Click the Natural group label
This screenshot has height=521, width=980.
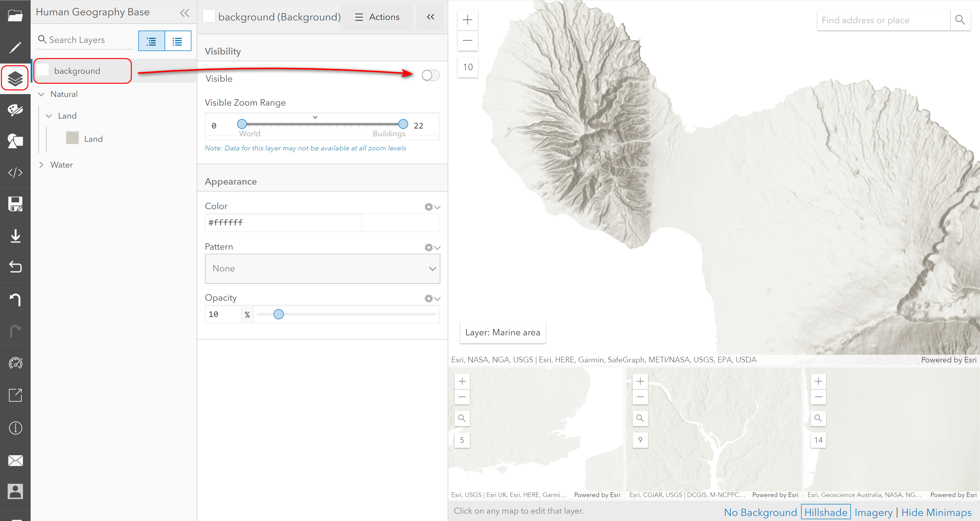(x=64, y=94)
